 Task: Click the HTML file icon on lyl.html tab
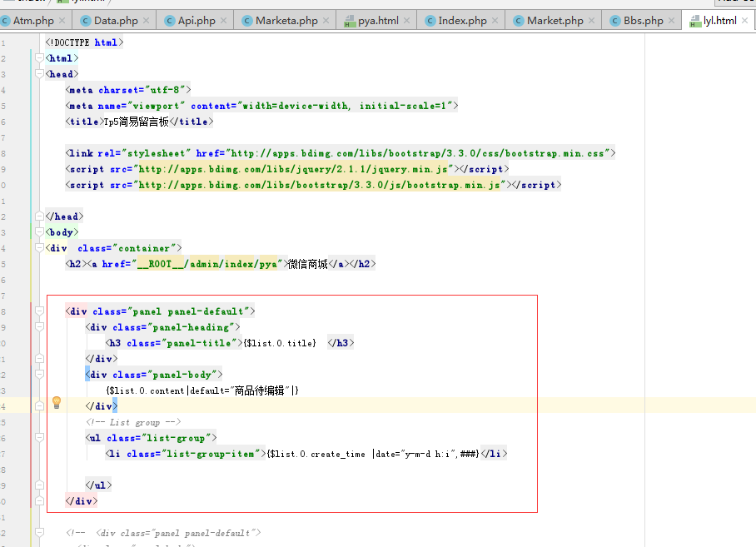(x=694, y=21)
